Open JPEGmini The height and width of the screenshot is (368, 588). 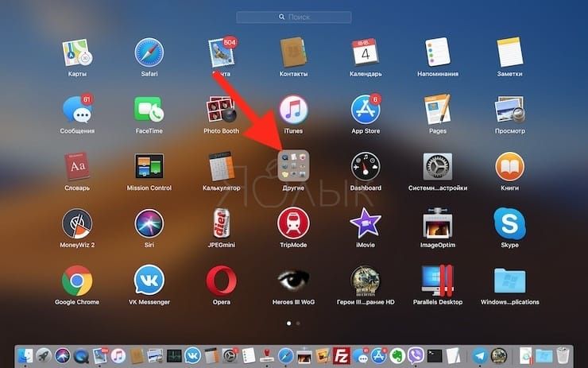(221, 223)
